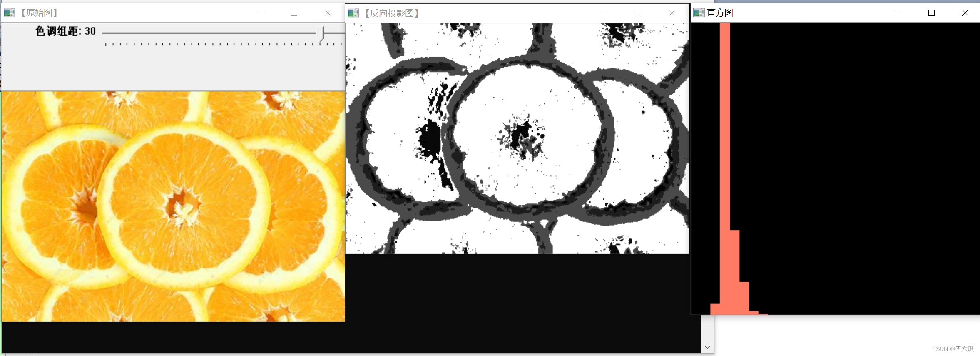
Task: Click the back projection image in 【反向投影图】
Action: [517, 138]
